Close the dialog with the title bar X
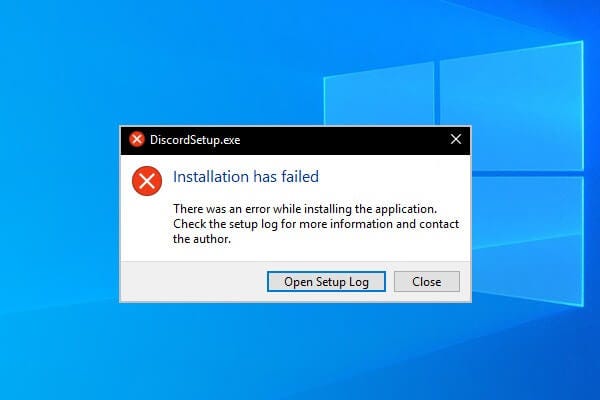 (456, 139)
